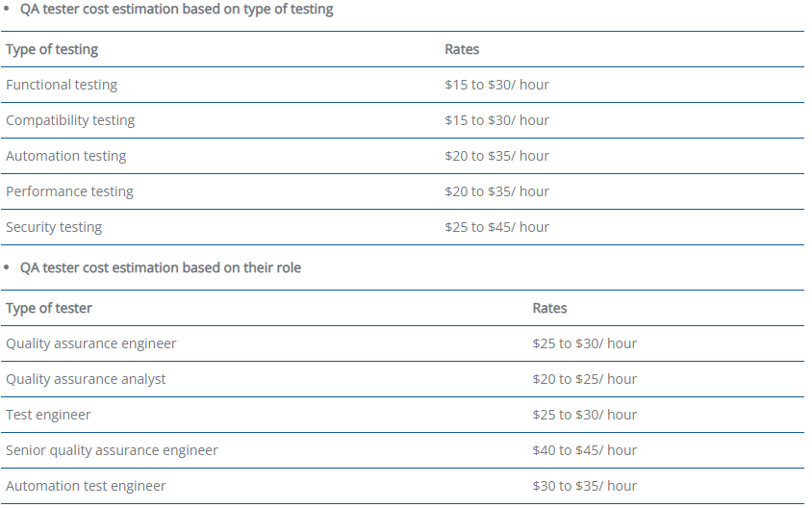Viewport: 812px width, 508px height.
Task: Select the Test engineer row label
Action: point(48,415)
